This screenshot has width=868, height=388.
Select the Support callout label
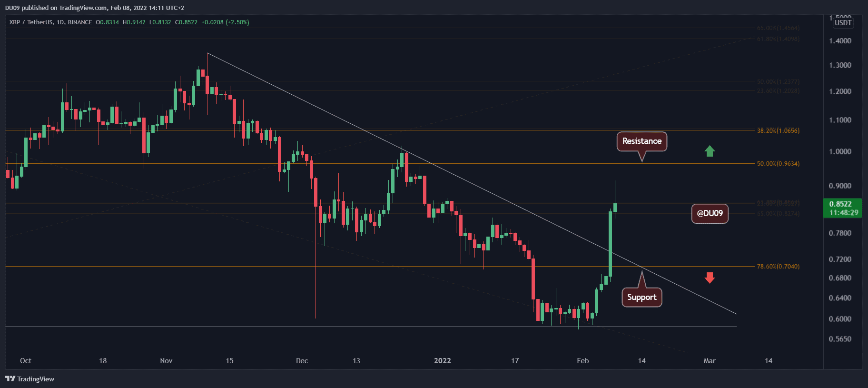pyautogui.click(x=641, y=297)
